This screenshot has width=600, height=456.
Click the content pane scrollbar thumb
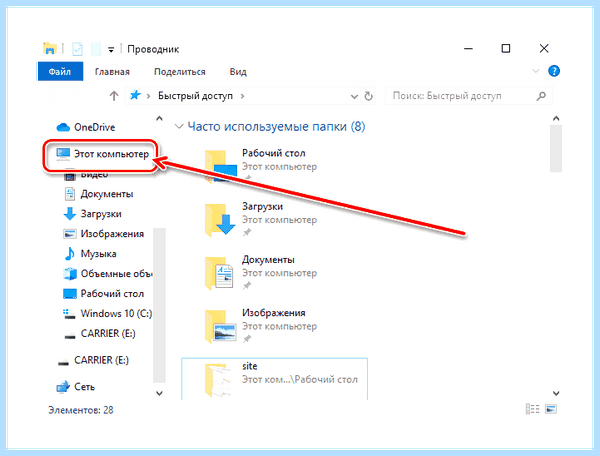point(556,149)
